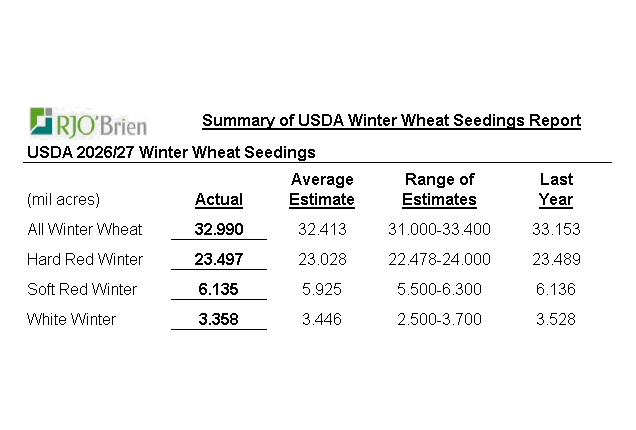Image resolution: width=636 pixels, height=430 pixels.
Task: Select the 23.497 actual value cell
Action: click(219, 259)
